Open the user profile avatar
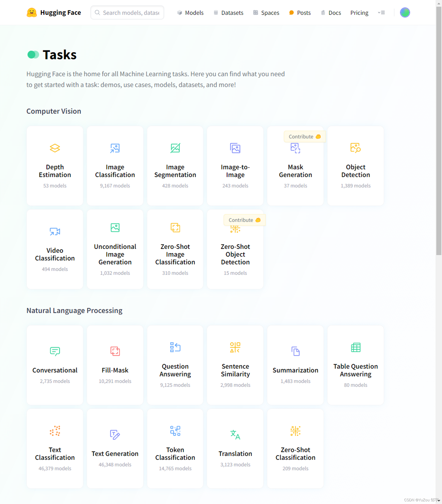Image resolution: width=442 pixels, height=504 pixels. (x=405, y=13)
